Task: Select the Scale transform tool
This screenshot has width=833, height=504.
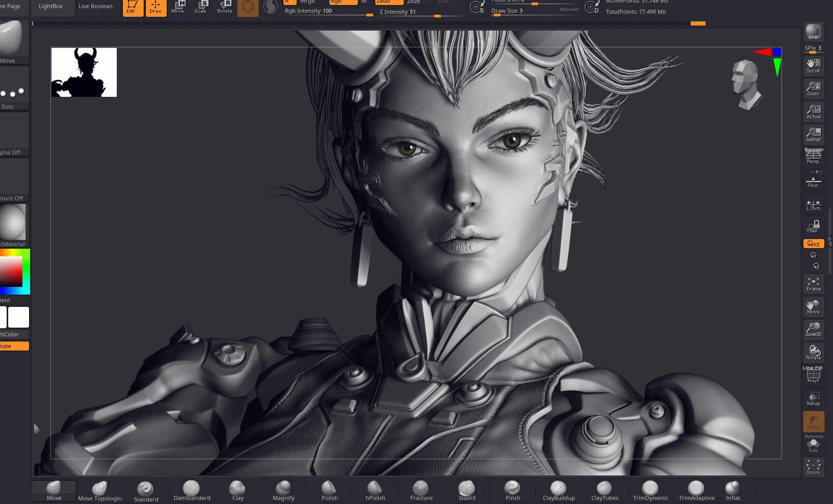Action: point(201,7)
